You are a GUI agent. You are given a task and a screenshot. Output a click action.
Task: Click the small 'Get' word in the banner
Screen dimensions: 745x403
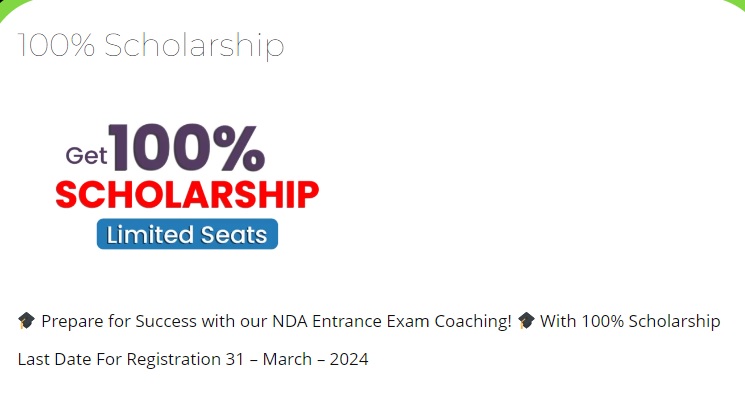point(86,155)
